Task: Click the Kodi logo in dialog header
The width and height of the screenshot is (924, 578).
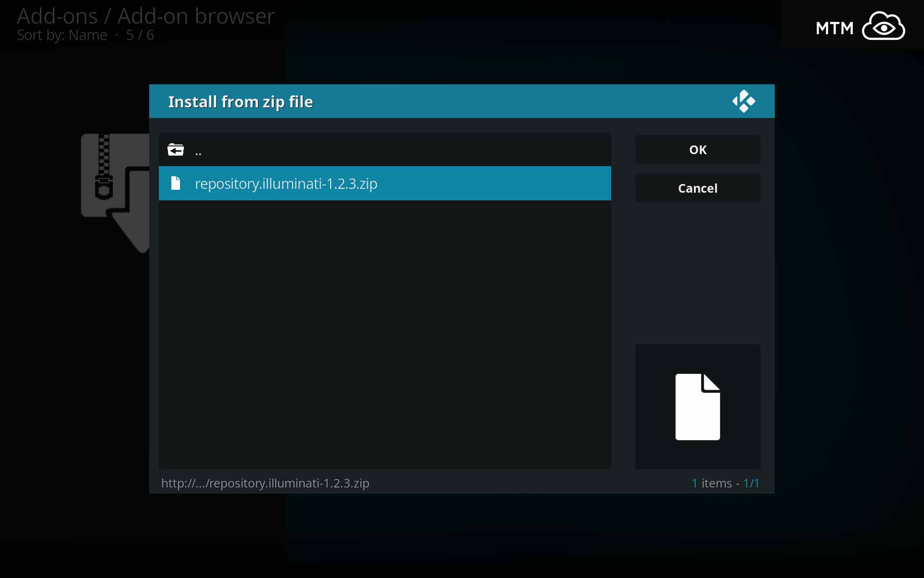Action: 744,101
